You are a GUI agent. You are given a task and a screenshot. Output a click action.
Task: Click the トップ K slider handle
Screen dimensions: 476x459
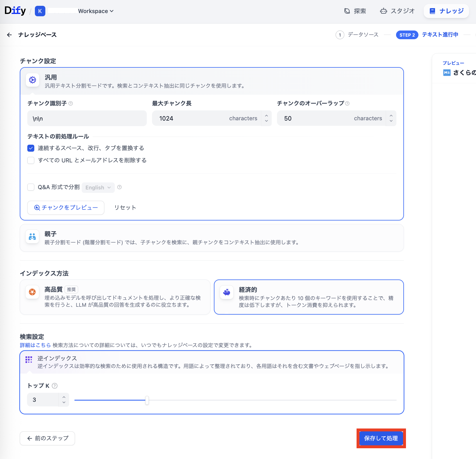click(x=147, y=400)
